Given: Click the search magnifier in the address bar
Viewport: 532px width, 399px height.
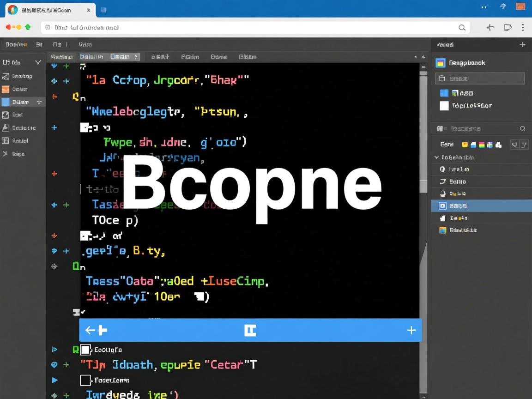Looking at the screenshot, I should coord(462,28).
